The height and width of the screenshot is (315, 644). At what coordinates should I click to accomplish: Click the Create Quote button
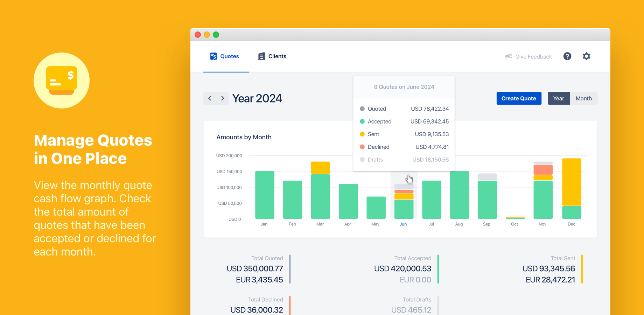tap(519, 98)
